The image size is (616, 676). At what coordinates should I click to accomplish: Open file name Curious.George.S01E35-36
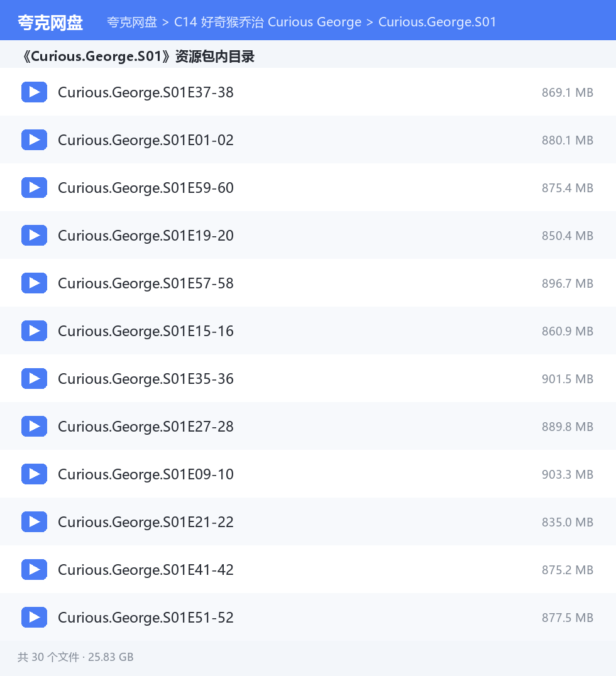pyautogui.click(x=146, y=379)
